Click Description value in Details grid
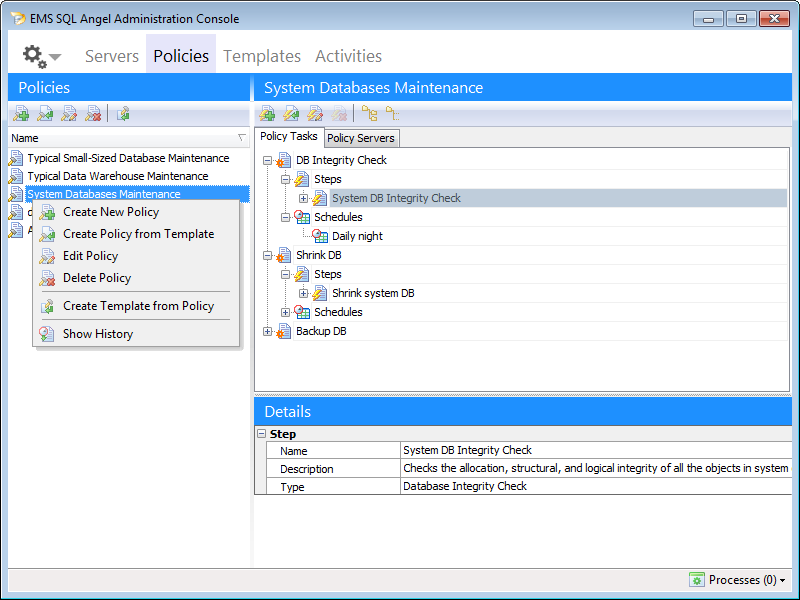Image resolution: width=800 pixels, height=600 pixels. [x=595, y=468]
